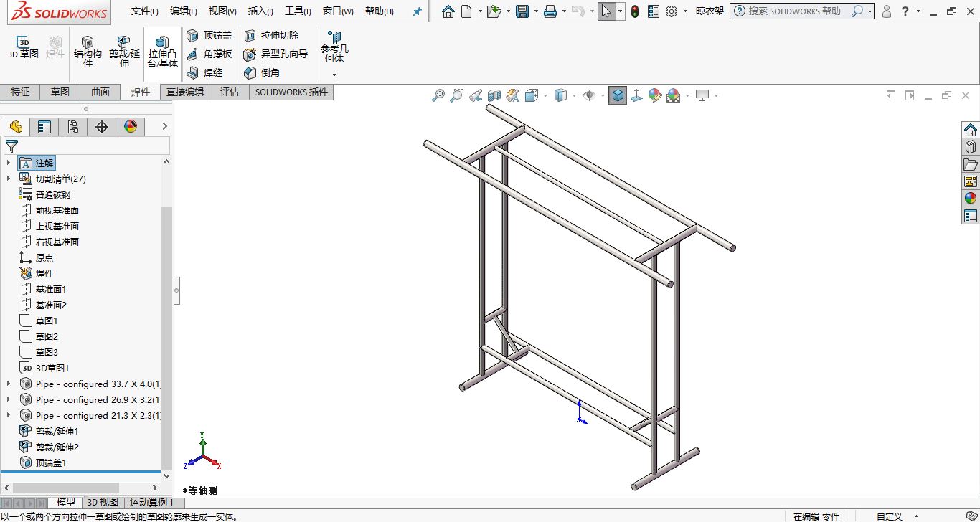Click the 角撑板 gusset tool
Screen dimensions: 980x522
(209, 54)
